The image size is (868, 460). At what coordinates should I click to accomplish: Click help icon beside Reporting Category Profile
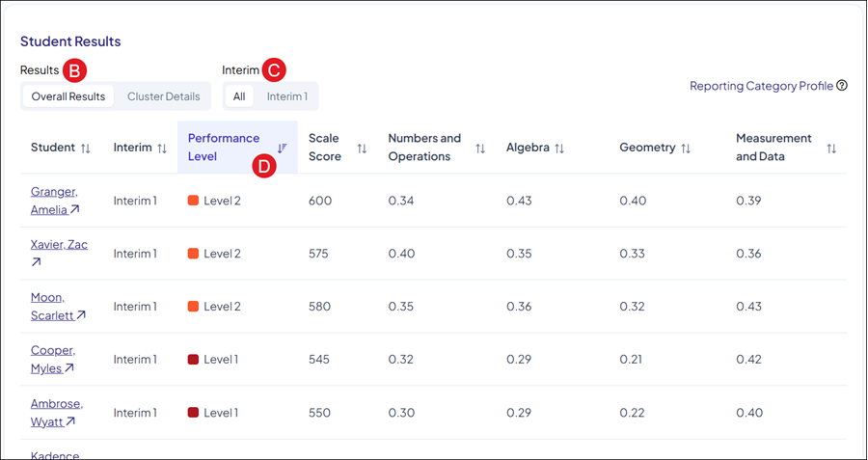(842, 86)
